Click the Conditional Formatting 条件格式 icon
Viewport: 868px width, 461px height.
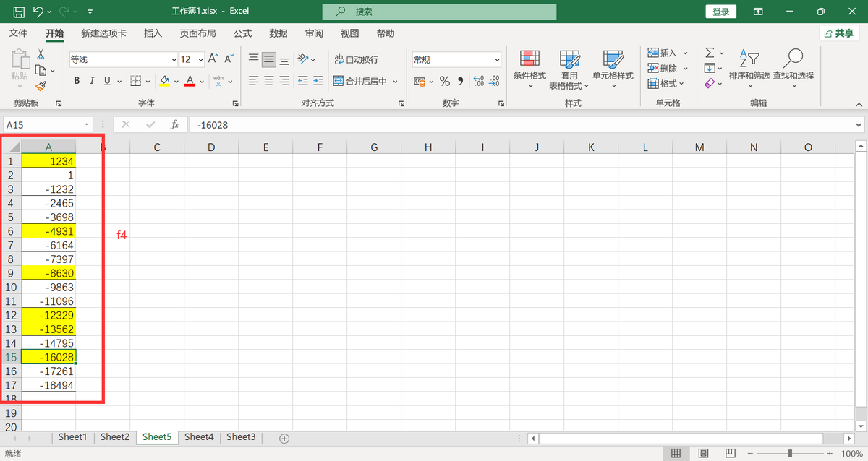click(x=529, y=59)
